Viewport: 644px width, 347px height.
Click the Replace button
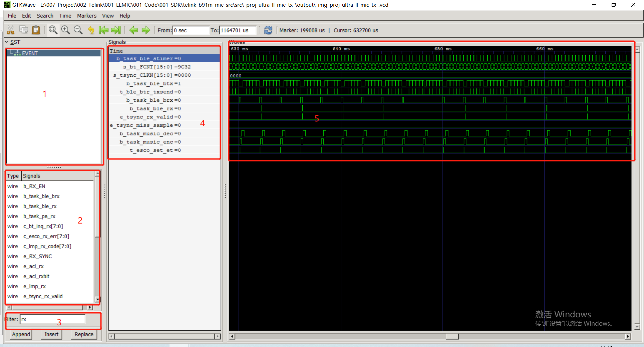[84, 334]
